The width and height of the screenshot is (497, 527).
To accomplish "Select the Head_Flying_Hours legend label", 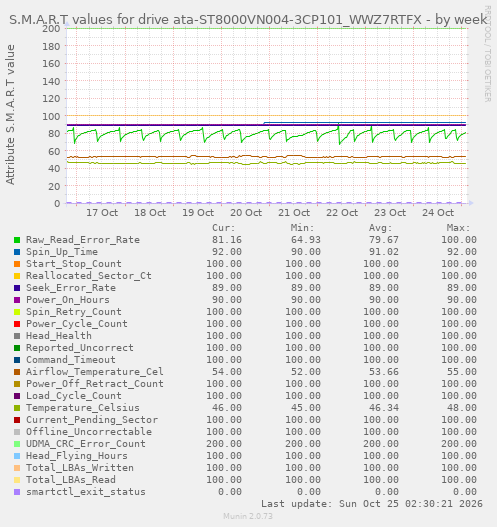I will tap(77, 456).
